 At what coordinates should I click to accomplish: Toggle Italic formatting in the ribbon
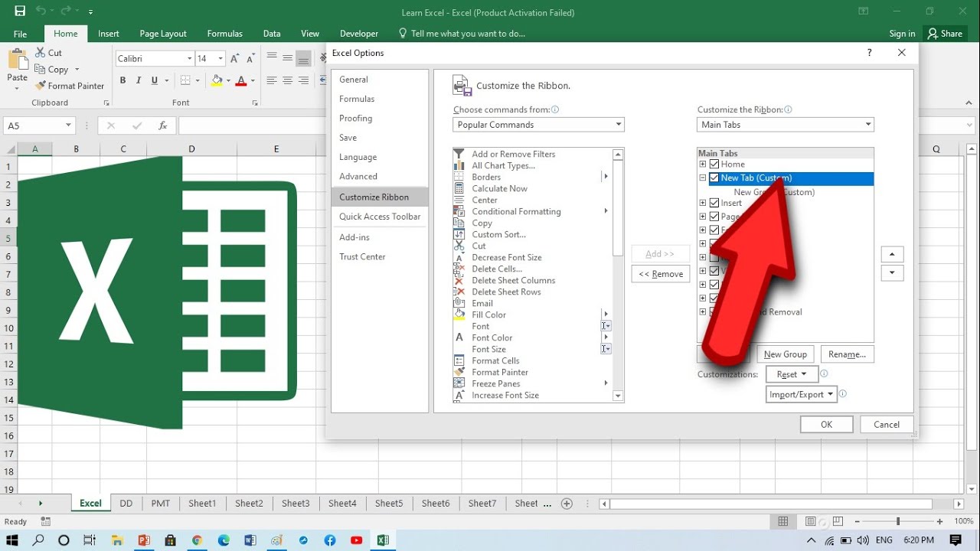coord(139,80)
